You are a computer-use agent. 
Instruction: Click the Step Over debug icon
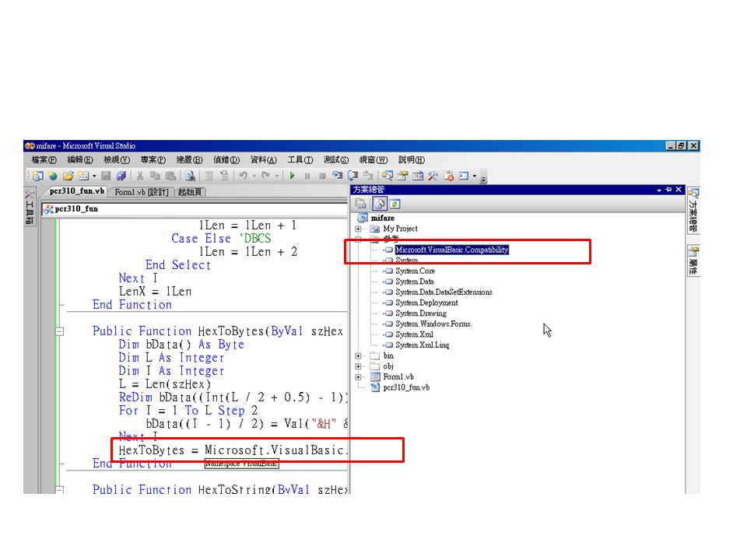point(353,176)
